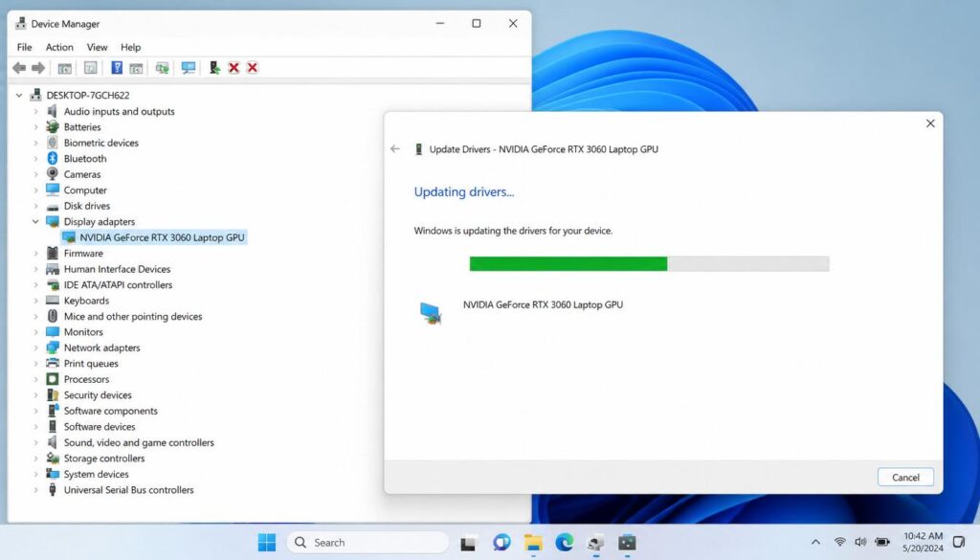The height and width of the screenshot is (560, 980).
Task: Open clock and date flyout
Action: point(923,542)
